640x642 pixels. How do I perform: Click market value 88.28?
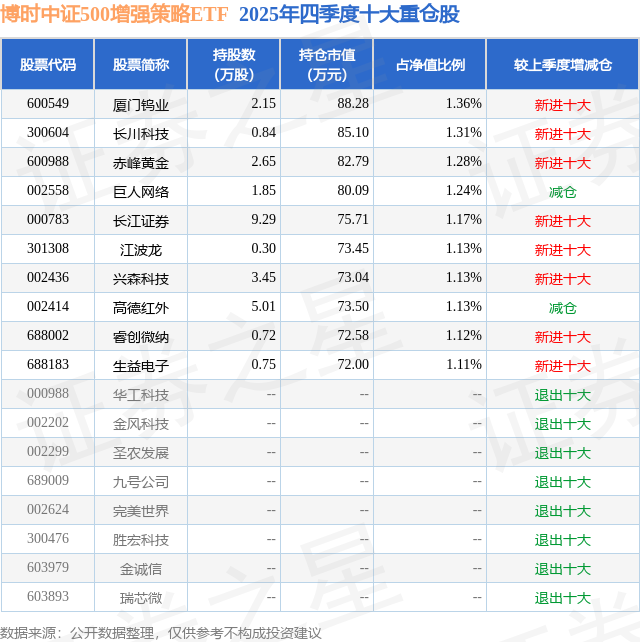(353, 103)
